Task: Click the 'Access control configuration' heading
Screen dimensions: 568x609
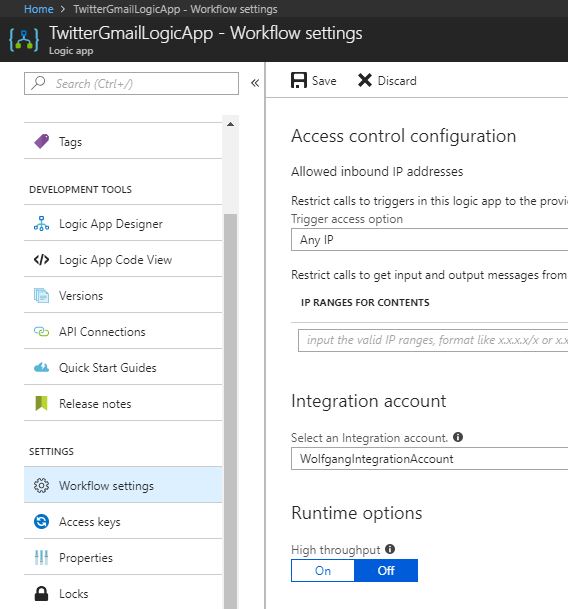Action: [404, 136]
